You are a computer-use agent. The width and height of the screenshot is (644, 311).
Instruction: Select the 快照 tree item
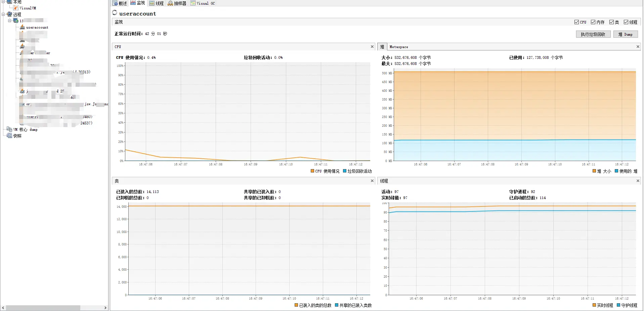coord(17,136)
